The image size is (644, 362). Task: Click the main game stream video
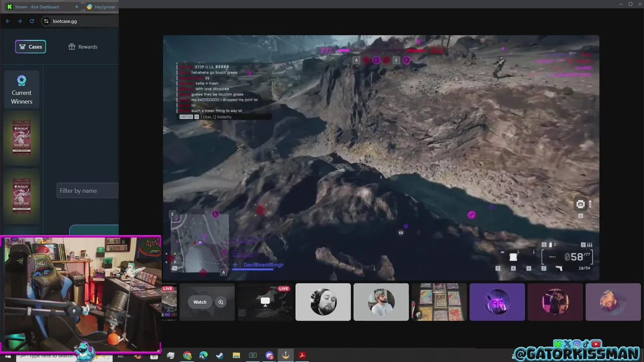381,157
